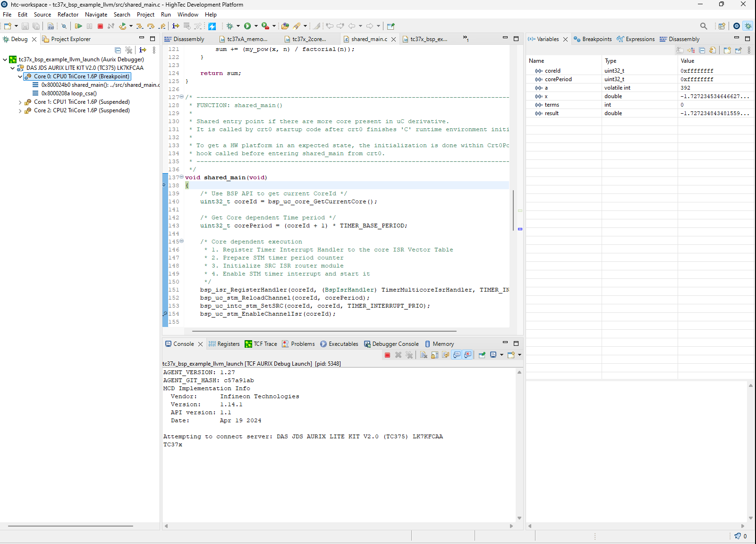This screenshot has width=756, height=544.
Task: Open the Search magnifier in the top right
Action: [704, 26]
